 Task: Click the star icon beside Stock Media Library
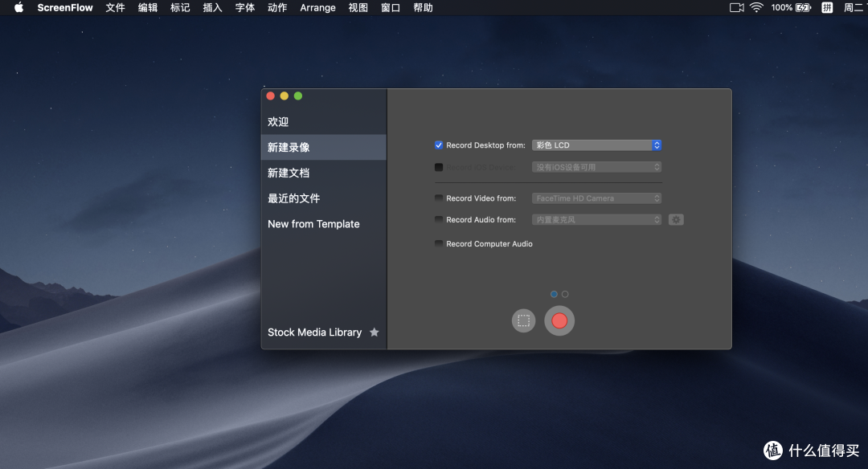(x=375, y=332)
